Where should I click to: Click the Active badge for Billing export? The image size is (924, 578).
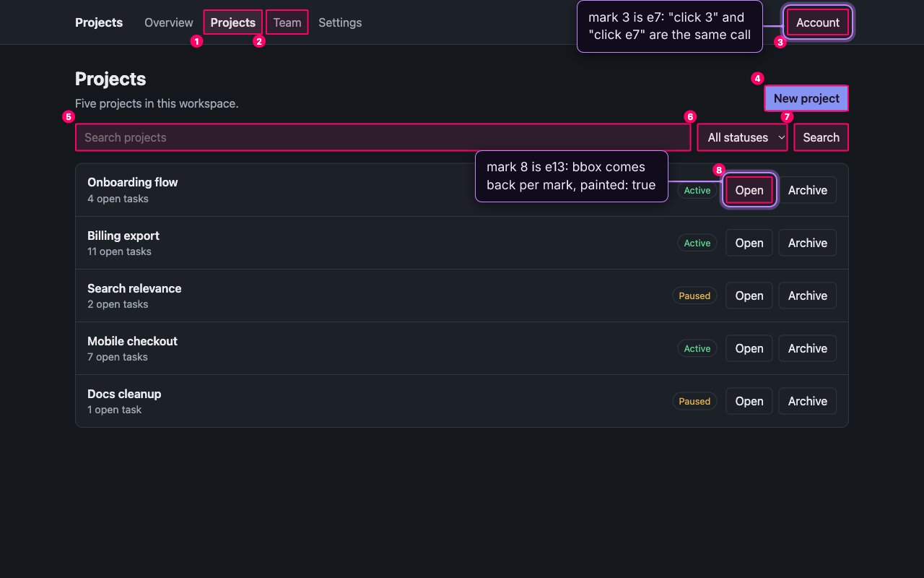(x=697, y=243)
